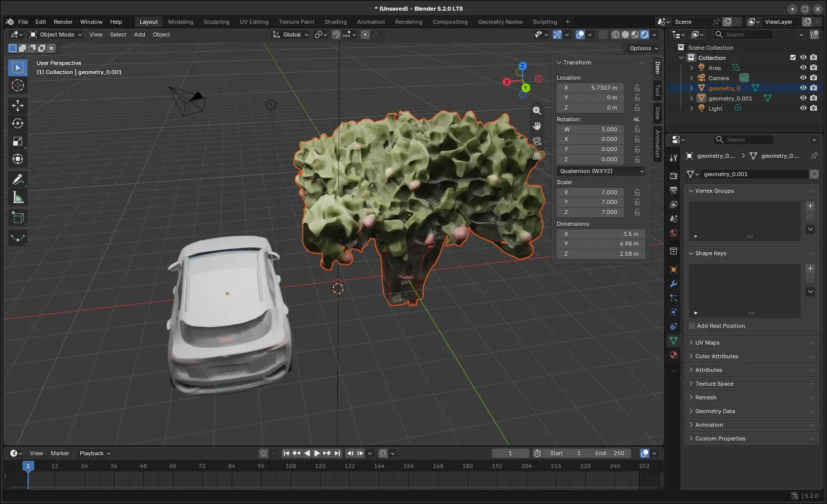Select the Scale tool
Image resolution: width=827 pixels, height=504 pixels.
[x=18, y=141]
